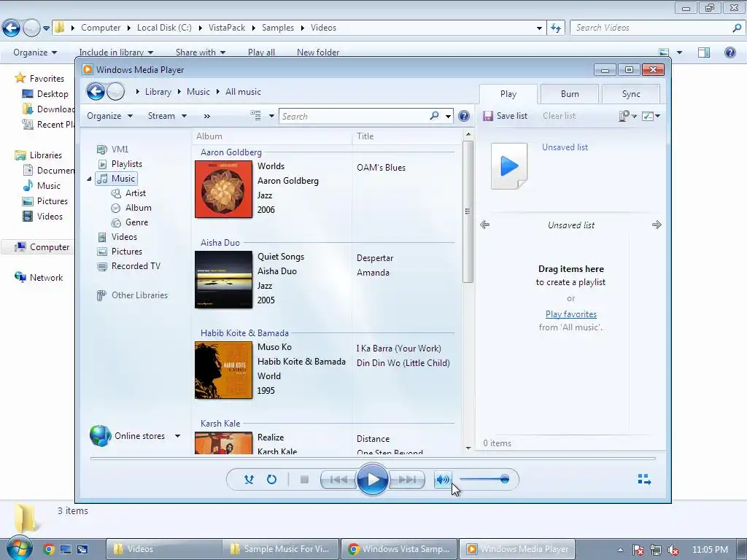Go to the previous list arrow
This screenshot has width=747, height=560.
pyautogui.click(x=485, y=225)
